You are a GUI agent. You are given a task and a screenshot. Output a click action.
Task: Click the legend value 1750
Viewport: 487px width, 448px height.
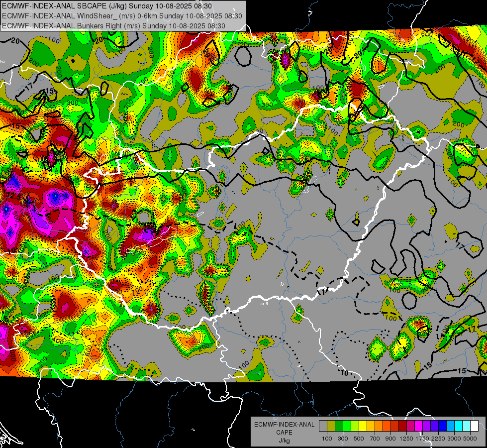pyautogui.click(x=422, y=439)
